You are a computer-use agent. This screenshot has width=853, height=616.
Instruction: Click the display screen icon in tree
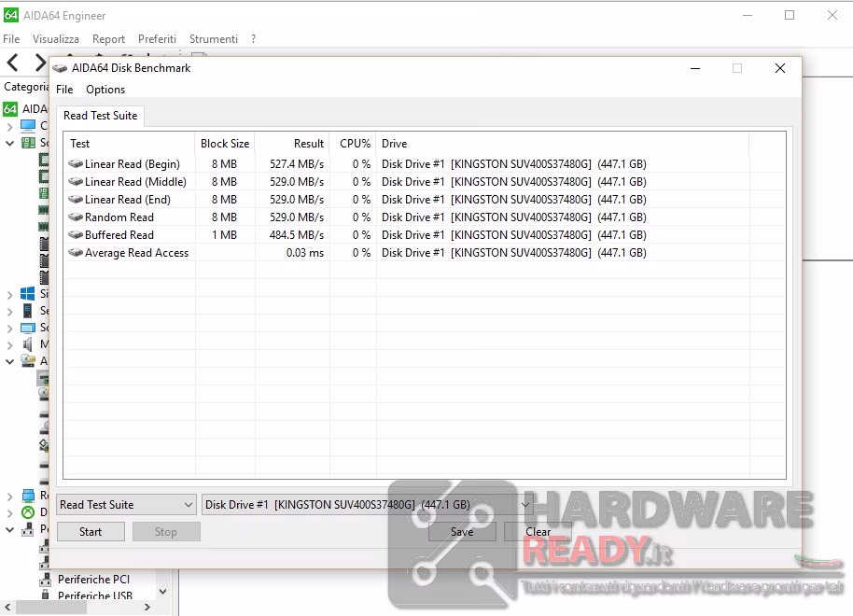(28, 328)
